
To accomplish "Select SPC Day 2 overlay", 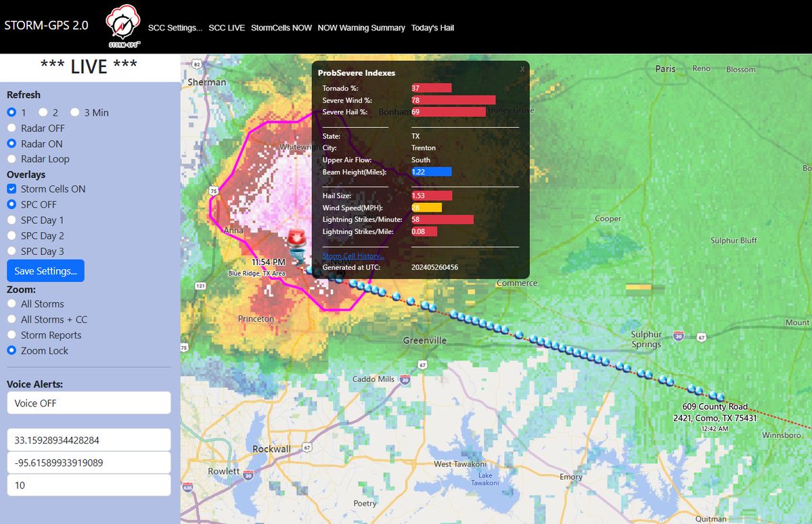I will (12, 235).
